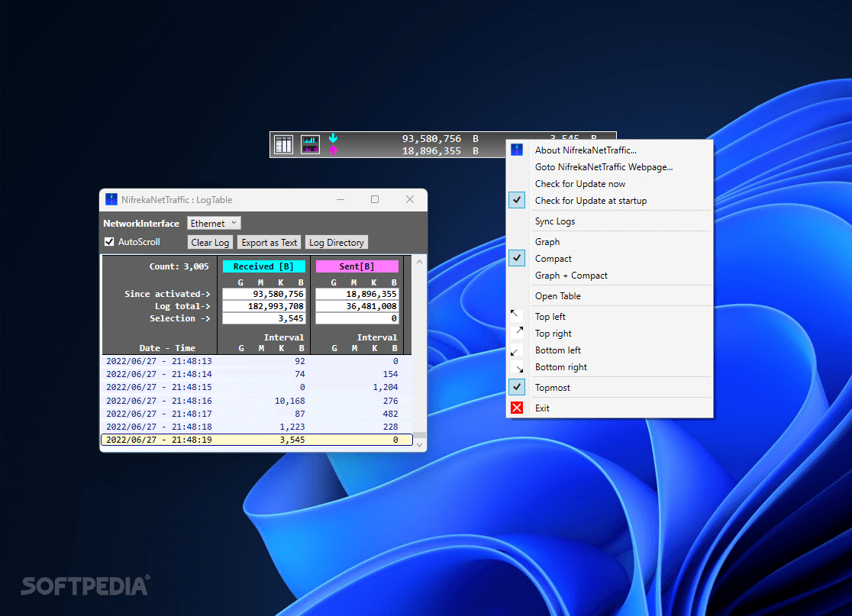
Task: Select Goto NifrekaNetTraffic Webpage
Action: [604, 167]
